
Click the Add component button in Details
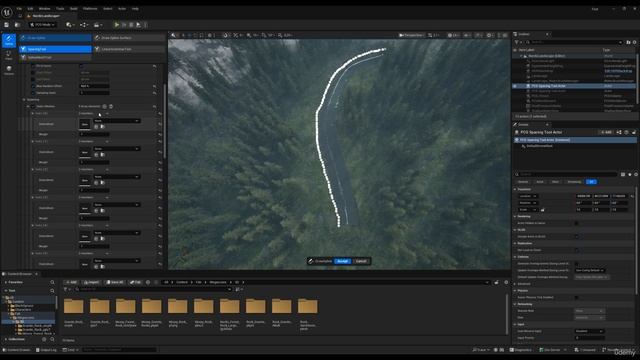[606, 132]
